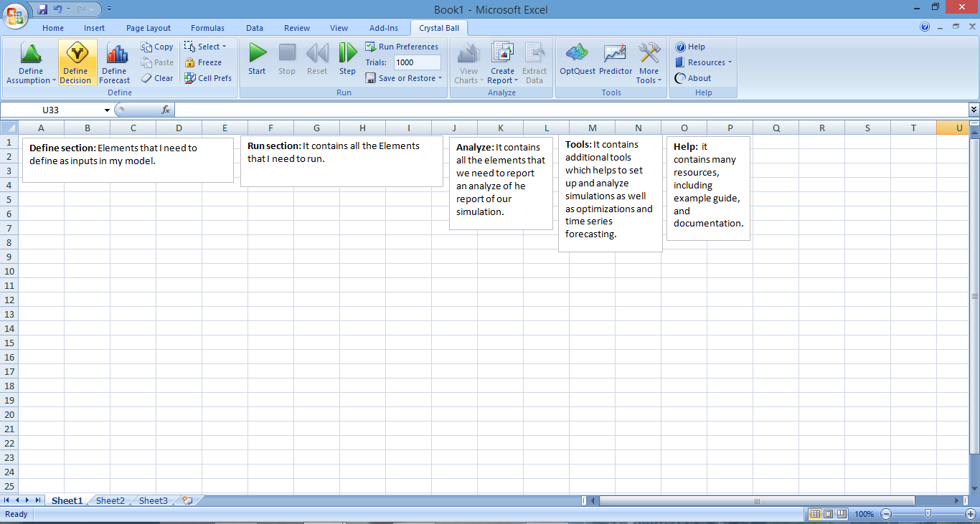Click the Define Assumption bell-curve icon
Image resolution: width=980 pixels, height=524 pixels.
tap(31, 54)
